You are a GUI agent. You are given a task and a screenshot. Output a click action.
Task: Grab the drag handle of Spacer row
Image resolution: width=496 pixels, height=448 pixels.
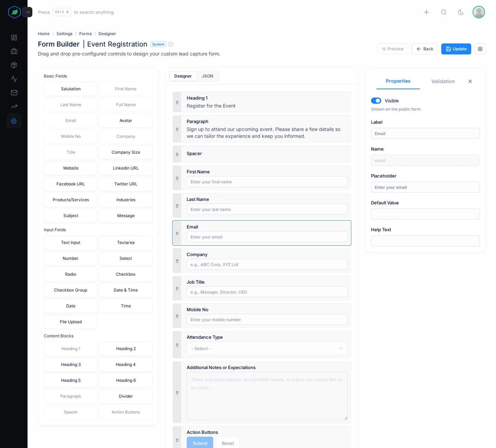pos(177,154)
